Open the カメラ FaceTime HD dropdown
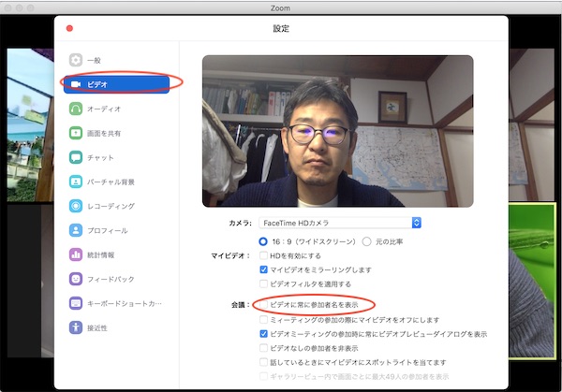This screenshot has width=562, height=392. click(340, 223)
